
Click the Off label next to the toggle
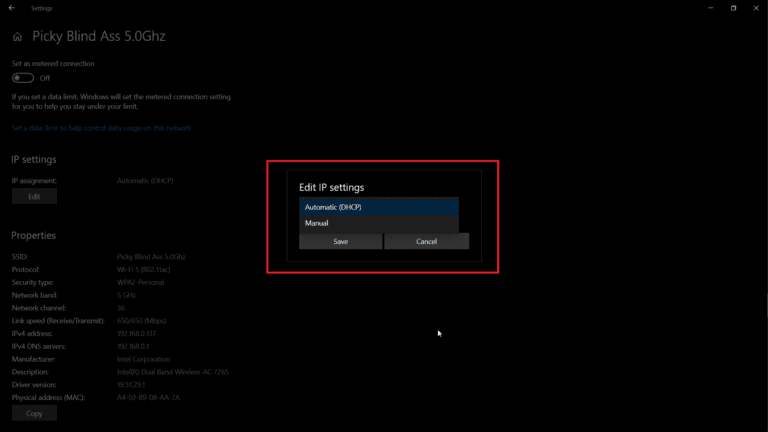click(x=45, y=78)
